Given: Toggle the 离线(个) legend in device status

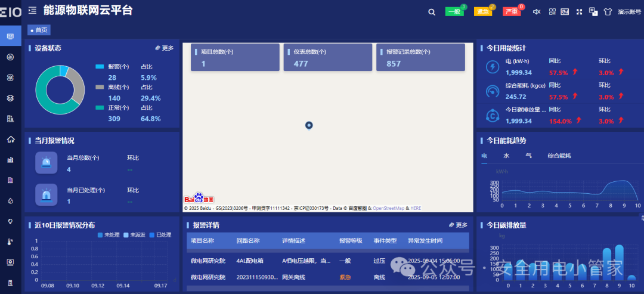Looking at the screenshot, I should point(113,87).
